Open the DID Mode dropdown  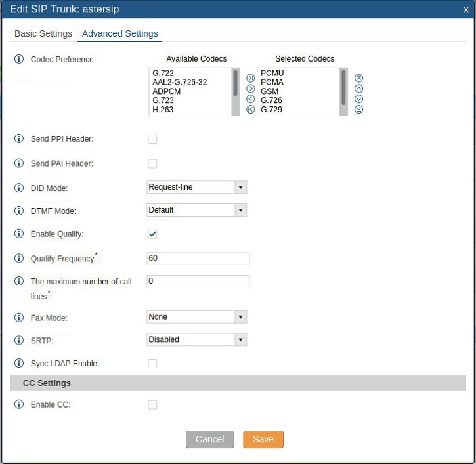(x=197, y=187)
